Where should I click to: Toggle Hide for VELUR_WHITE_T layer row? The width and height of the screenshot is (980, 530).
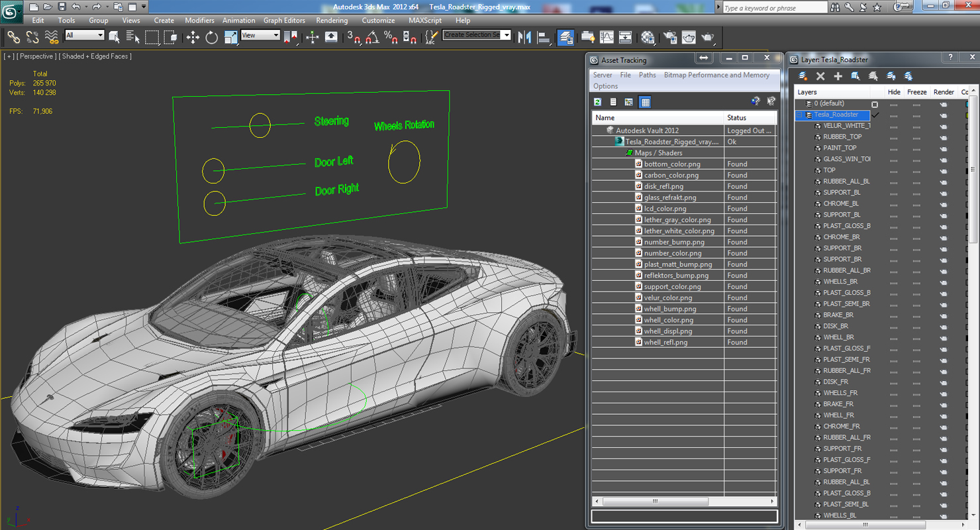894,126
